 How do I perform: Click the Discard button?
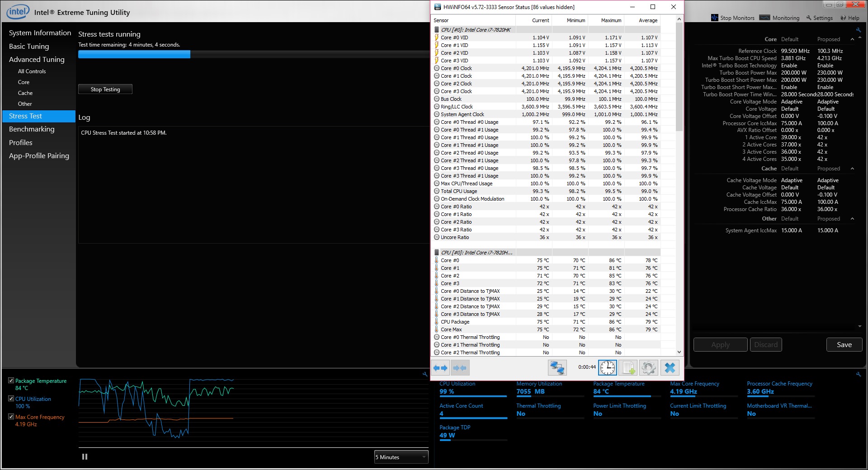(x=766, y=344)
